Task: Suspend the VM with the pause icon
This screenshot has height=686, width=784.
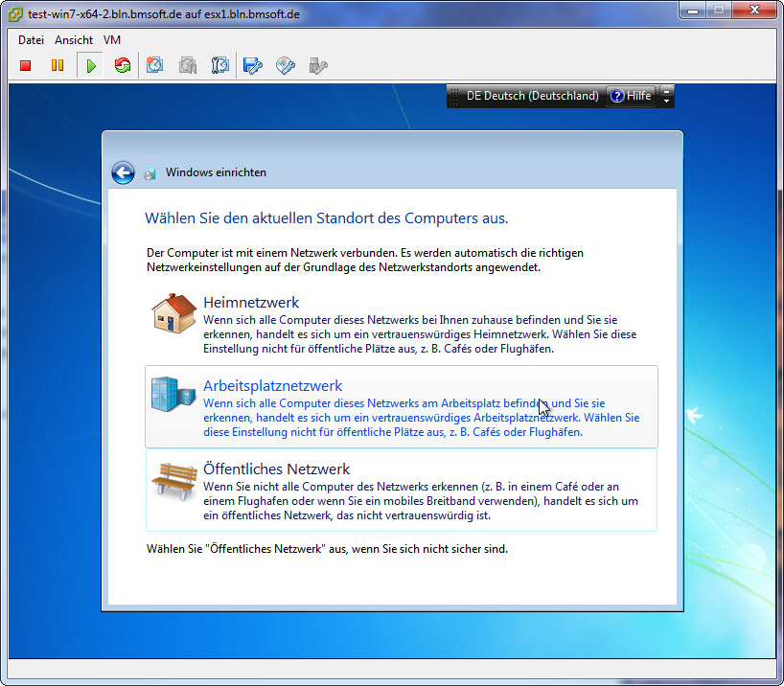Action: [58, 65]
